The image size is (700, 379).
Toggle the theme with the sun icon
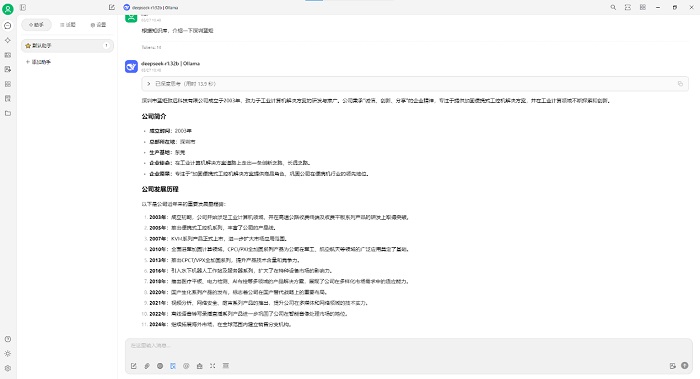coord(8,354)
